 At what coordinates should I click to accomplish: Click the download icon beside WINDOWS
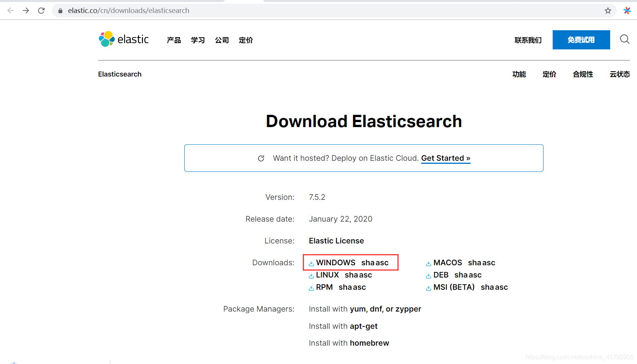[311, 263]
